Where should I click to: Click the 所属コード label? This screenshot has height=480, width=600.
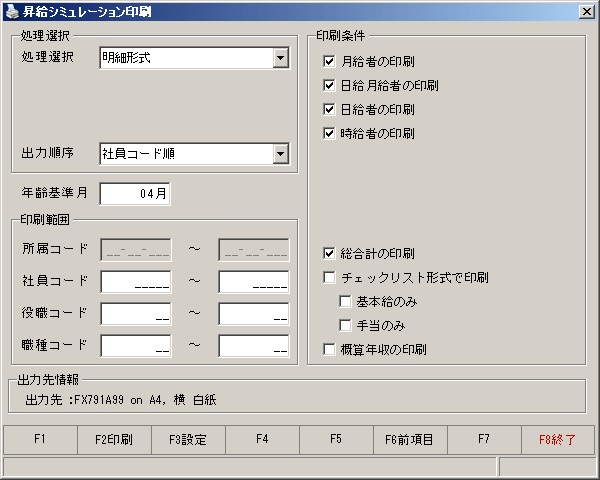(x=55, y=249)
